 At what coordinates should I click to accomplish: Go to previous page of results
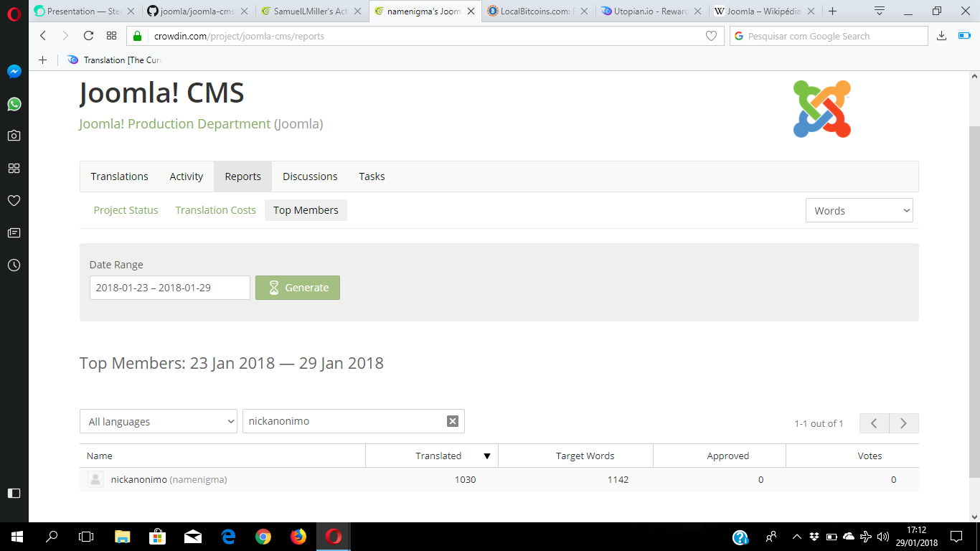click(875, 423)
